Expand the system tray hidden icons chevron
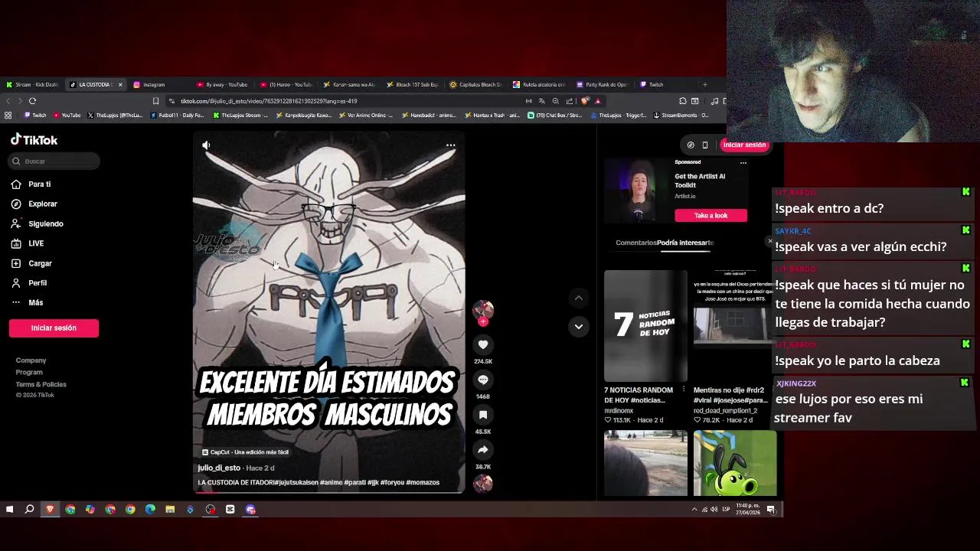Screen dimensions: 980x551 pyautogui.click(x=694, y=509)
